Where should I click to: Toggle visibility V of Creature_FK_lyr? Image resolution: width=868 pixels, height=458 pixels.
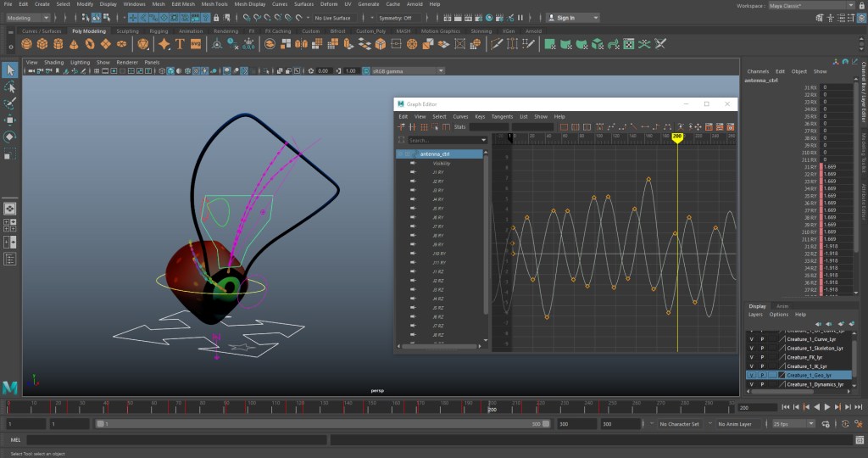[752, 357]
